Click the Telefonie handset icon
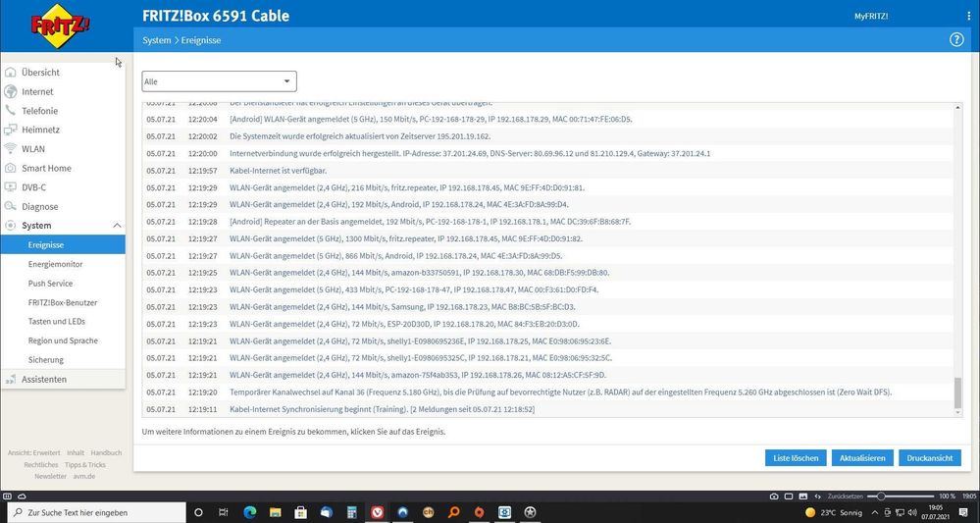This screenshot has width=980, height=523. pos(10,111)
